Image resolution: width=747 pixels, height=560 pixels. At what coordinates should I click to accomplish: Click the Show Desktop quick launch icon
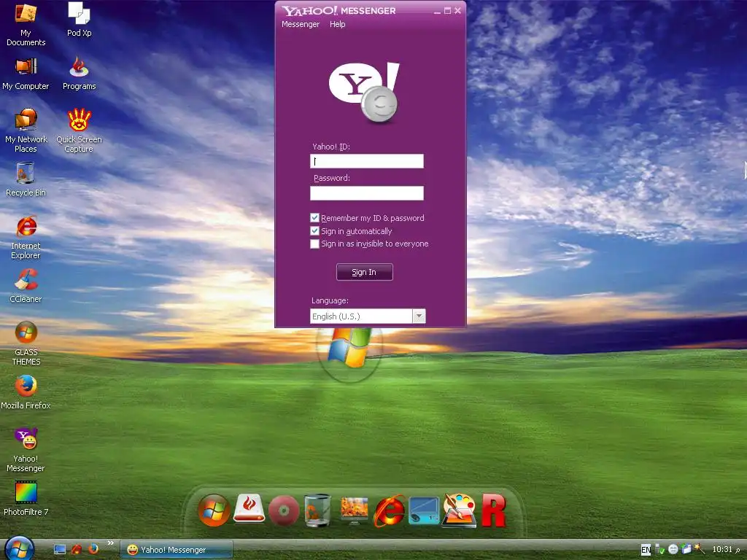(x=60, y=550)
